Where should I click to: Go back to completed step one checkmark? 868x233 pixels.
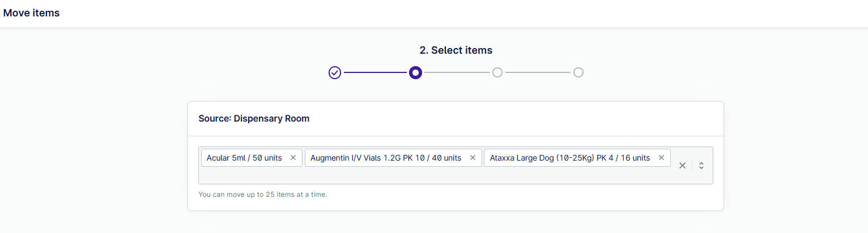click(x=335, y=72)
